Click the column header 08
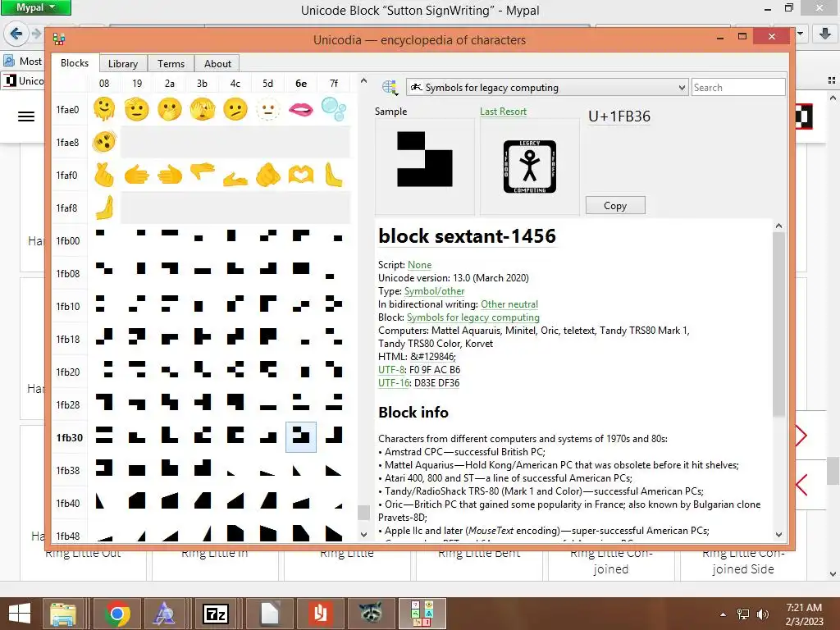Screen dimensions: 840x630 104,83
